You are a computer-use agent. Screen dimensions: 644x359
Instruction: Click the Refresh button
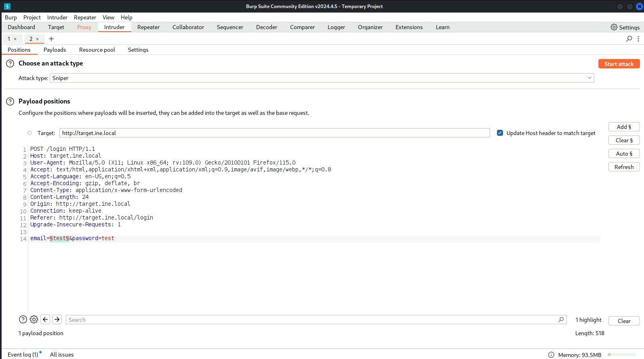(624, 167)
